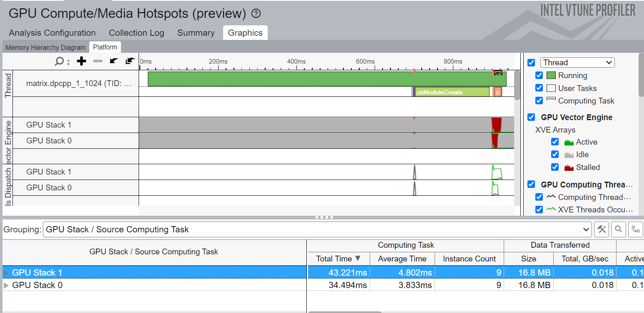Viewport: 644px width, 313px height.
Task: Sort by the Total Time column header
Action: 338,259
